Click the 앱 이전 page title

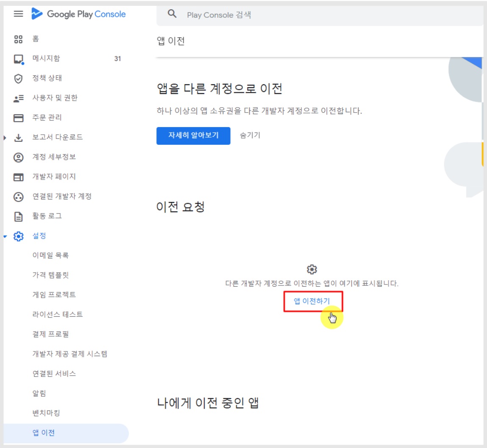[170, 41]
